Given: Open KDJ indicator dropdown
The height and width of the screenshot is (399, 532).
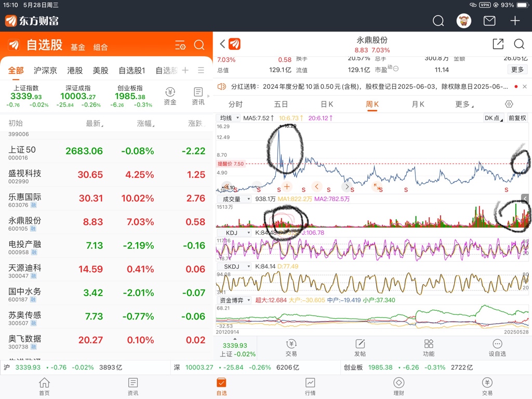Looking at the screenshot, I should (233, 233).
